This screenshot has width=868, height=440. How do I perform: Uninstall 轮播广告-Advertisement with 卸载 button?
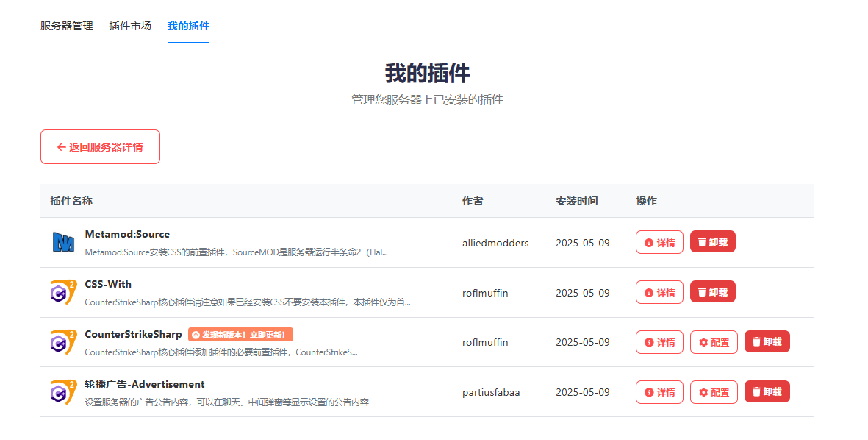coord(767,391)
